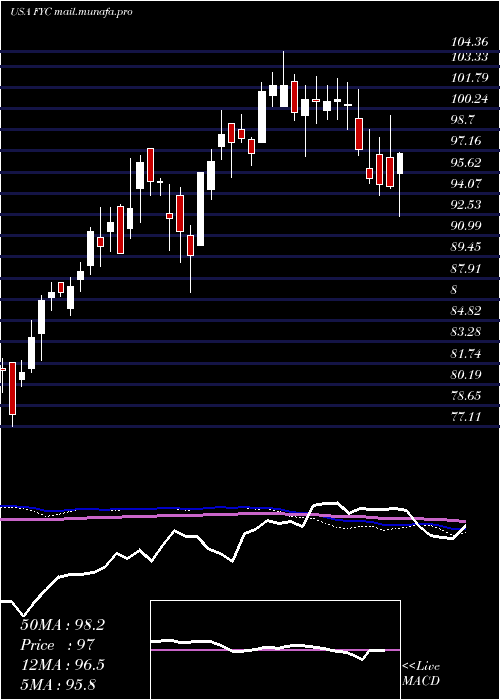
Task: Click the 101.79 price level label
Action: pyautogui.click(x=469, y=78)
